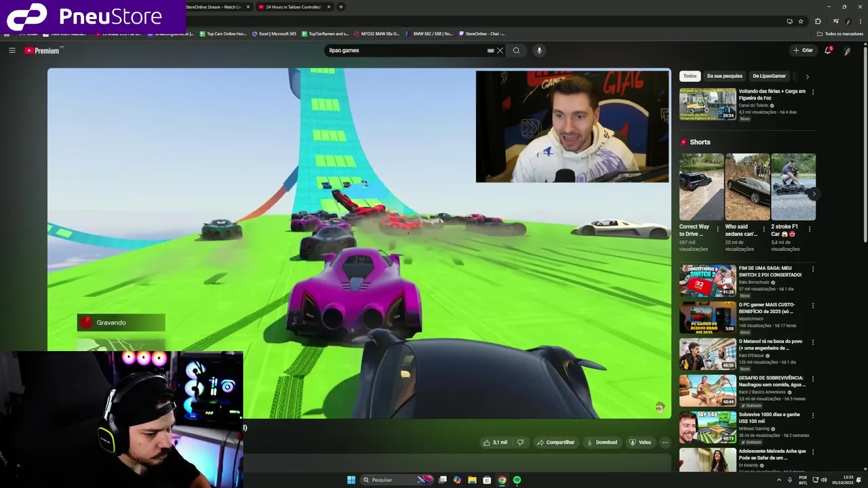Open a new browser tab
Viewport: 868px width, 488px height.
click(341, 7)
